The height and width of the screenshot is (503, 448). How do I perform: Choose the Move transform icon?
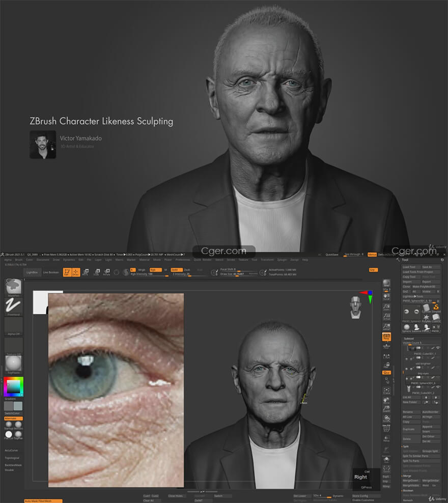tap(86, 272)
